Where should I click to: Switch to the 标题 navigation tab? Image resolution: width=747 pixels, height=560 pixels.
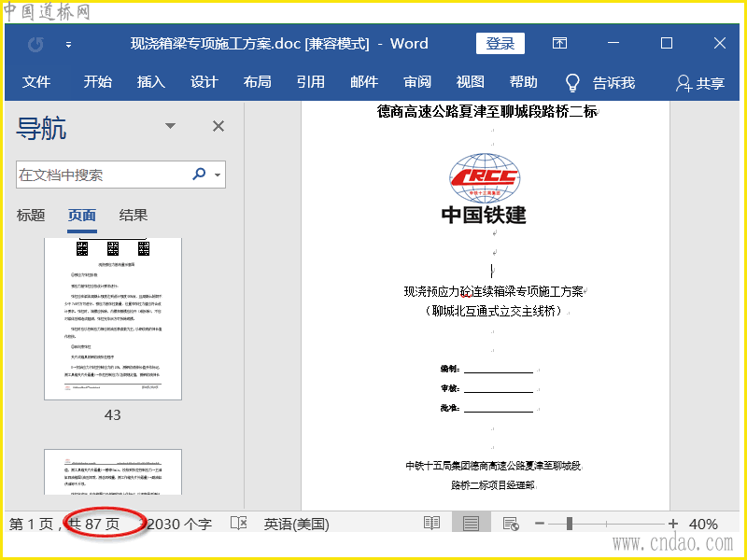(31, 216)
